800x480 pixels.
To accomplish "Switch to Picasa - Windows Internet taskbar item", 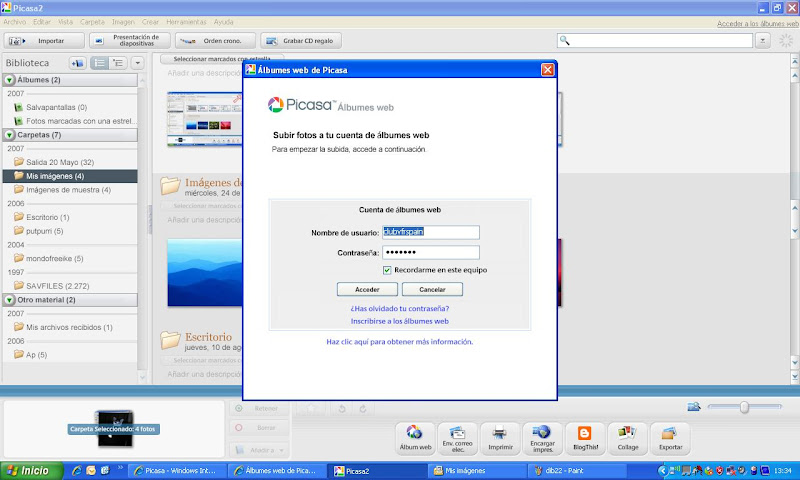I will point(176,471).
